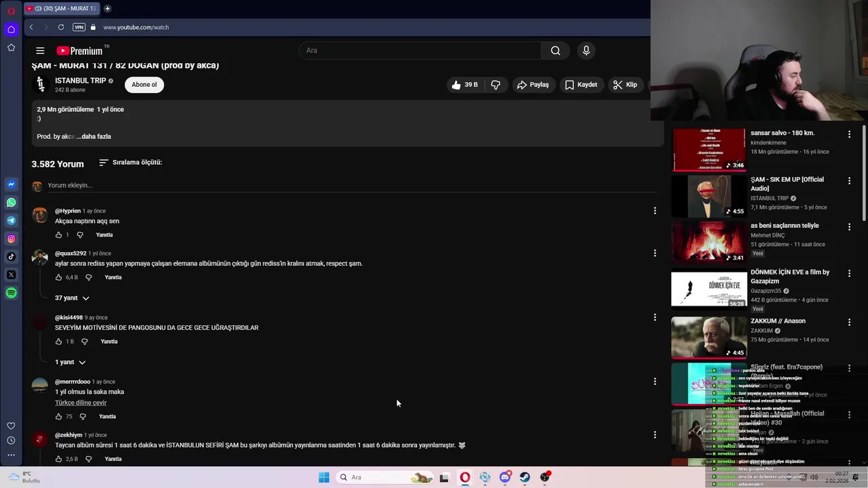
Task: Like the comment by @Hyprien
Action: (x=58, y=235)
